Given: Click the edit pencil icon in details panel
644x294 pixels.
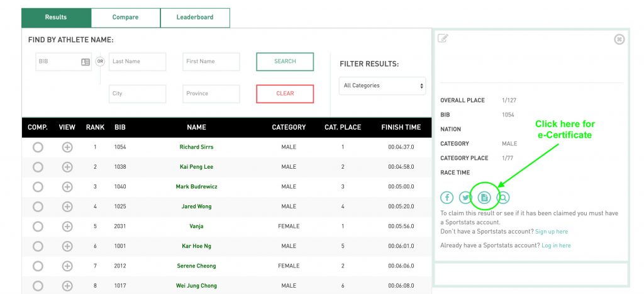Looking at the screenshot, I should (443, 38).
